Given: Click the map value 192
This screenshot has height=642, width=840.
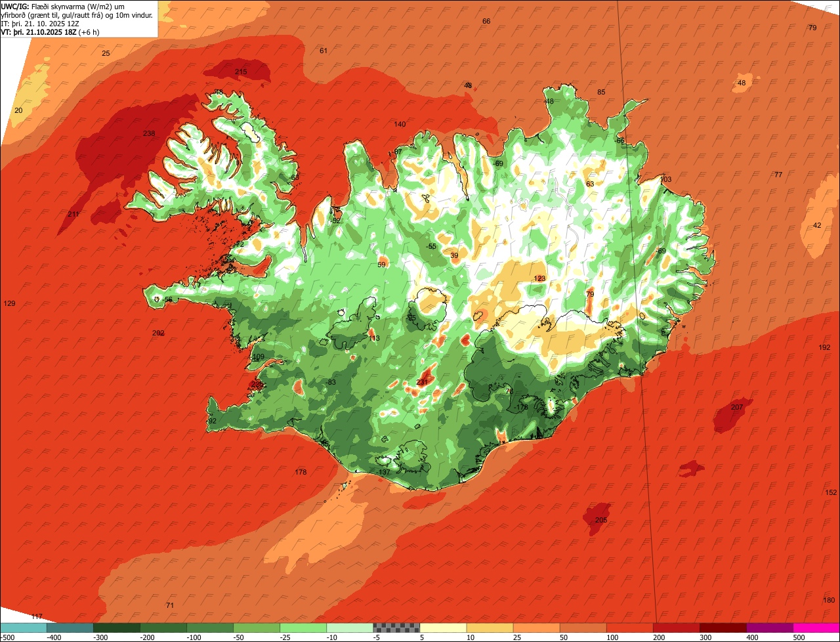Looking at the screenshot, I should tap(824, 348).
